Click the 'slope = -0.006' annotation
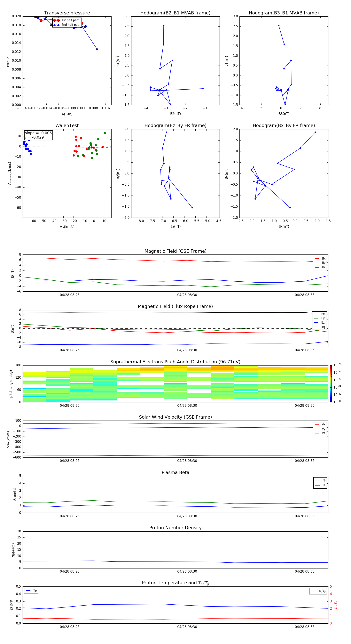The width and height of the screenshot is (351, 644). click(38, 133)
